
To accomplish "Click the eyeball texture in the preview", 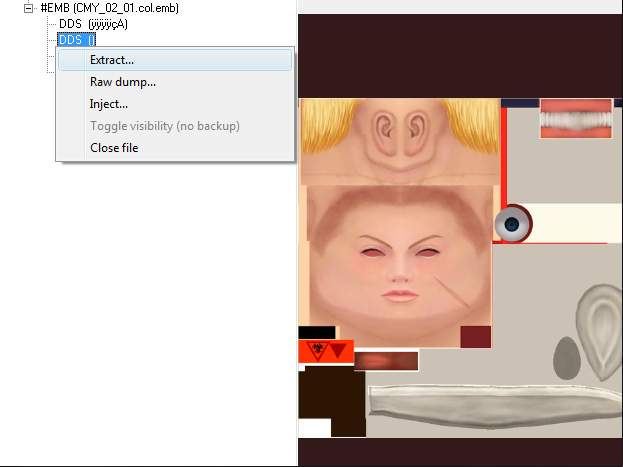I will pos(512,224).
